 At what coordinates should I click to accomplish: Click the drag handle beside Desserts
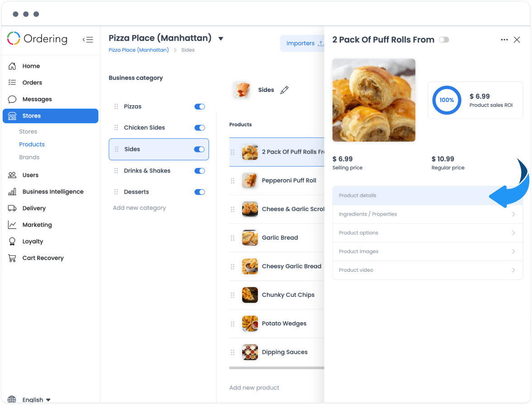(x=116, y=192)
